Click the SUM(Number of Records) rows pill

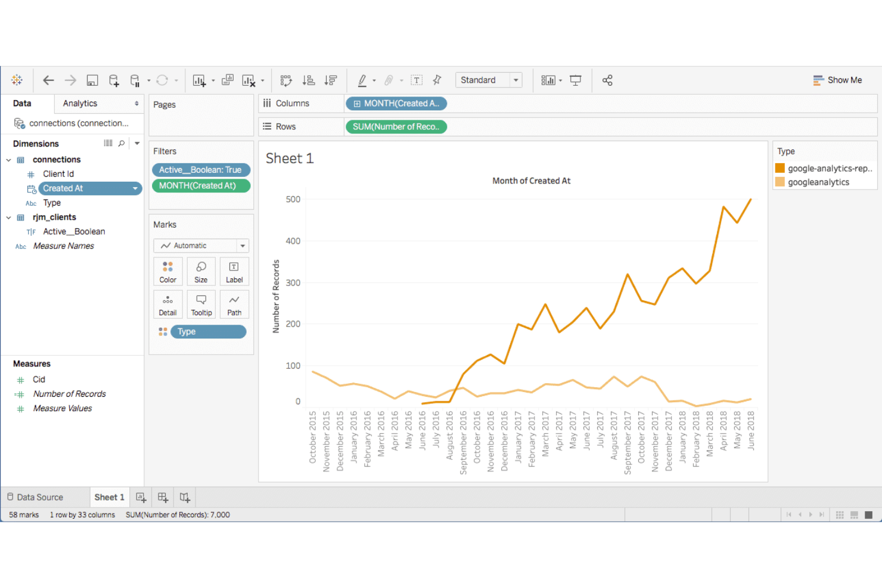pyautogui.click(x=396, y=127)
